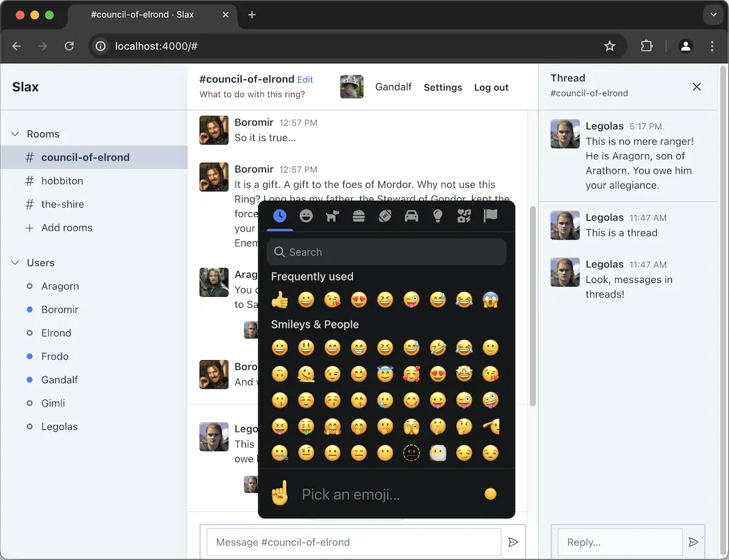Open the hobbiton room
Image resolution: width=729 pixels, height=560 pixels.
[62, 181]
